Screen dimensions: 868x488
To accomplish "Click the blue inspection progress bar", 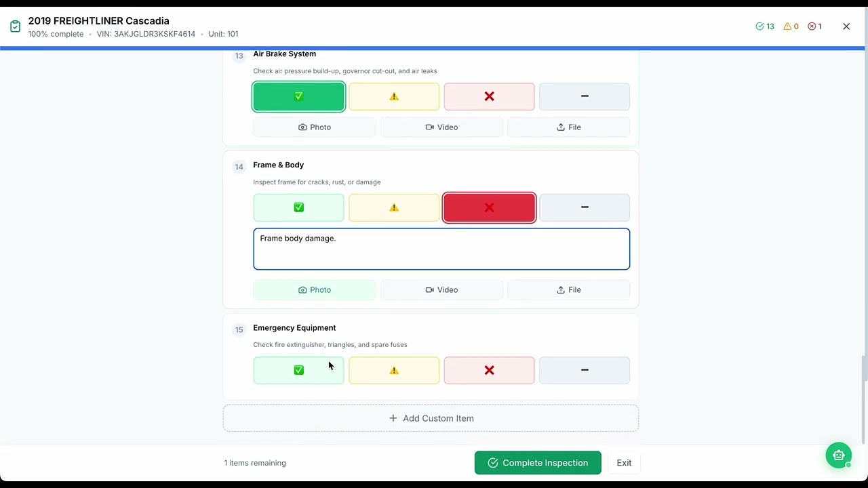I will [x=433, y=48].
